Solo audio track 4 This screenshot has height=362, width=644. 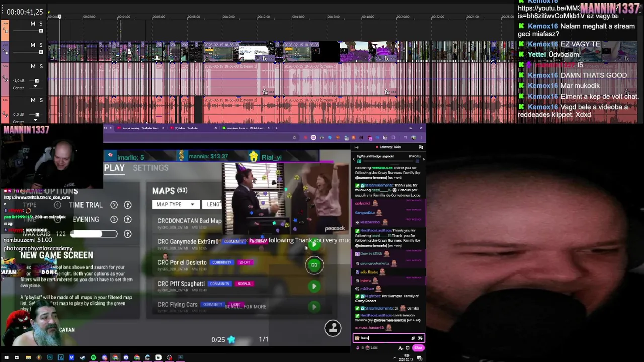[41, 100]
